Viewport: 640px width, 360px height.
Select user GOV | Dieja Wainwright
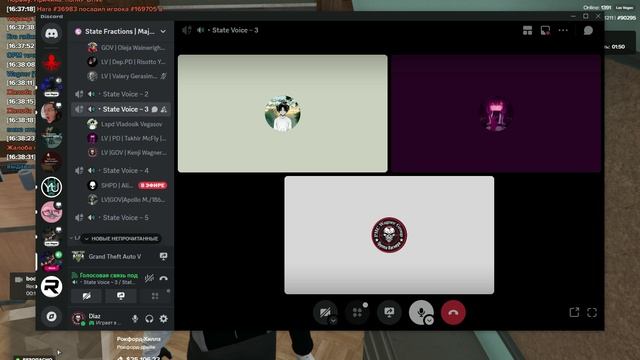pyautogui.click(x=127, y=48)
